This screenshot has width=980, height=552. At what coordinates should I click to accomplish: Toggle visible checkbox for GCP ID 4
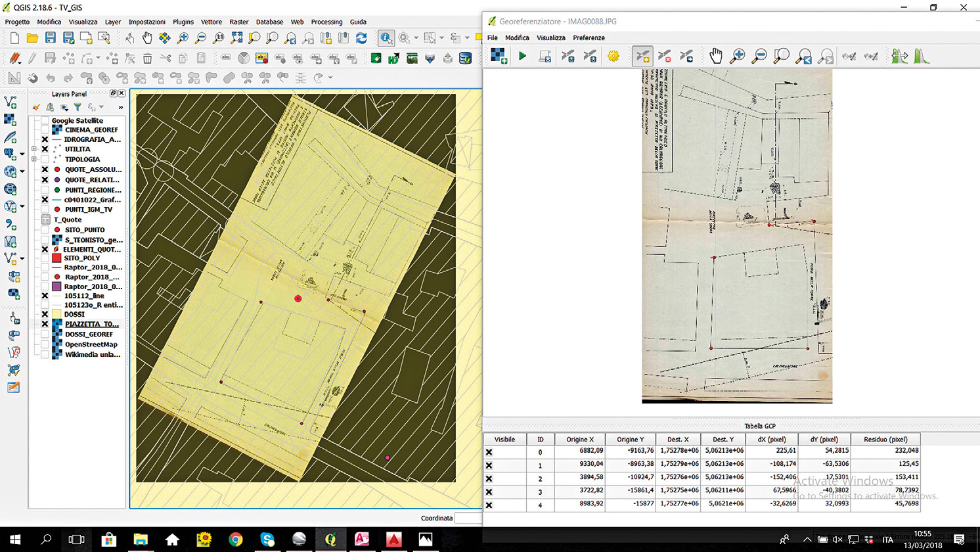489,505
